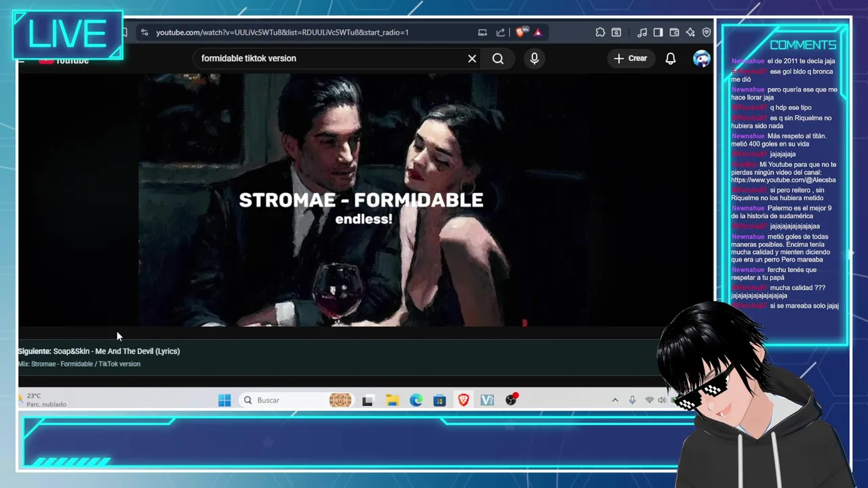Open Task View on the taskbar

point(368,400)
